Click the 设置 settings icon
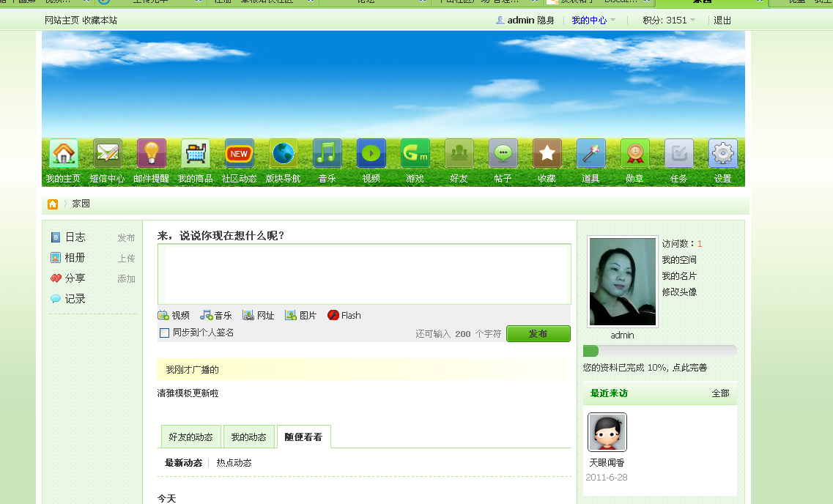833x504 pixels. [722, 154]
